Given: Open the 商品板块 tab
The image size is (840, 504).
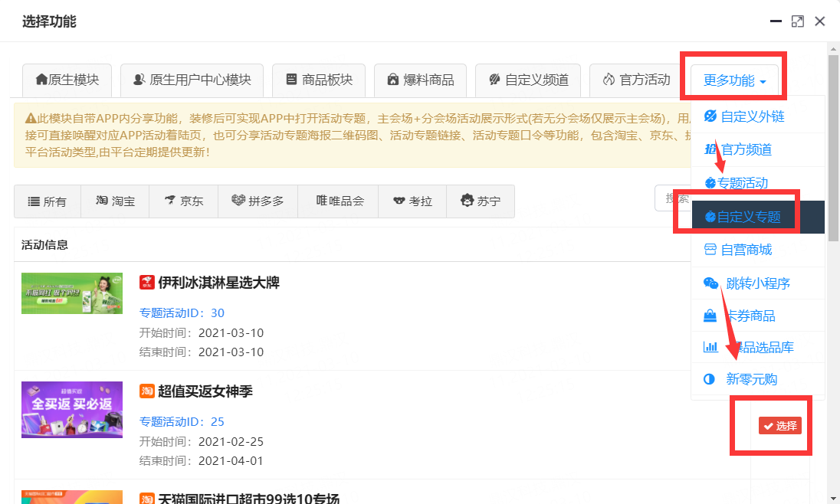Looking at the screenshot, I should pyautogui.click(x=319, y=80).
